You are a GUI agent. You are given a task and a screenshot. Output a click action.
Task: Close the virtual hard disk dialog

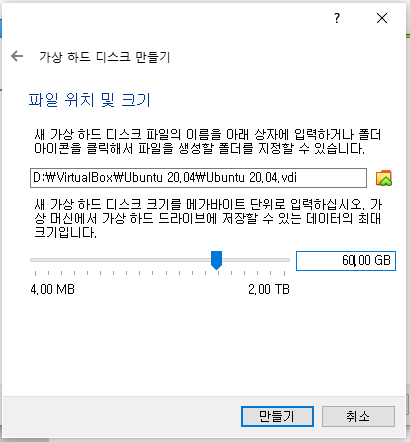coord(382,18)
